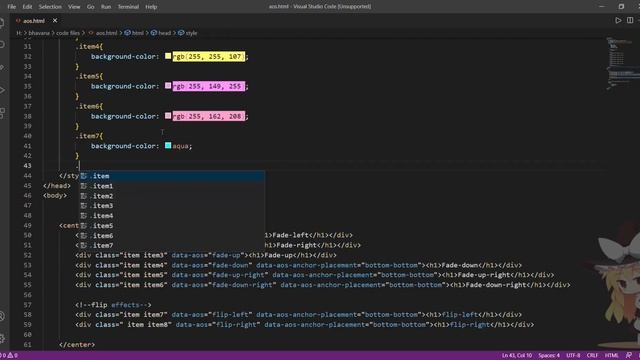Image resolution: width=640 pixels, height=360 pixels.
Task: Choose the .item autocomplete suggestion
Action: click(x=171, y=176)
